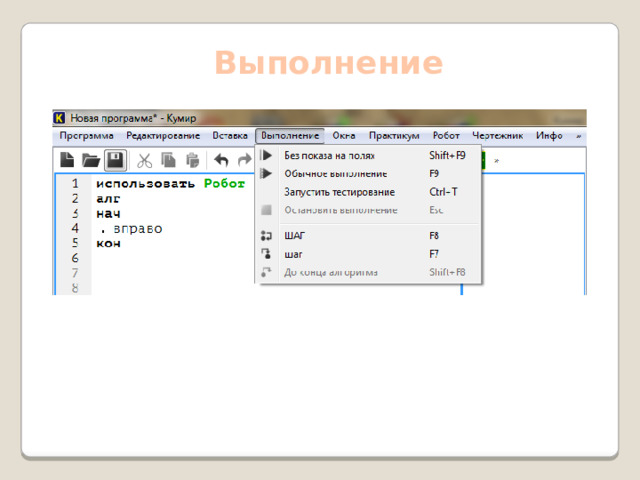This screenshot has height=480, width=640.
Task: Choose Запустить тестирование
Action: coord(370,192)
